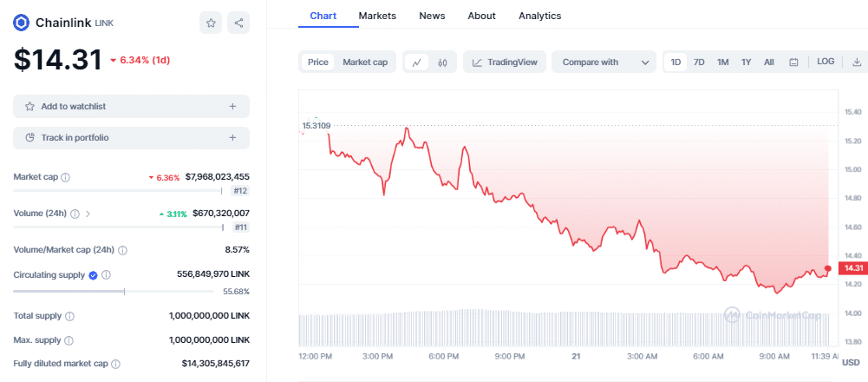Click the 6.34% (1d) change value

pos(140,60)
